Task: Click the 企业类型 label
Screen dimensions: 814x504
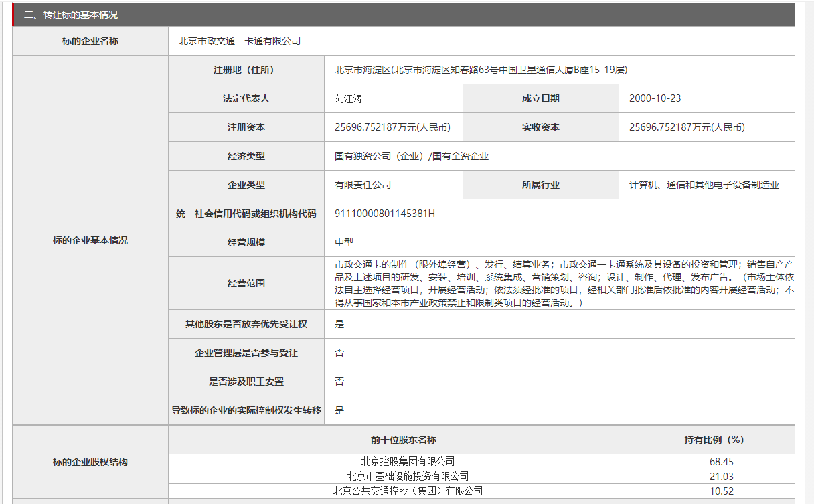Action: click(246, 185)
